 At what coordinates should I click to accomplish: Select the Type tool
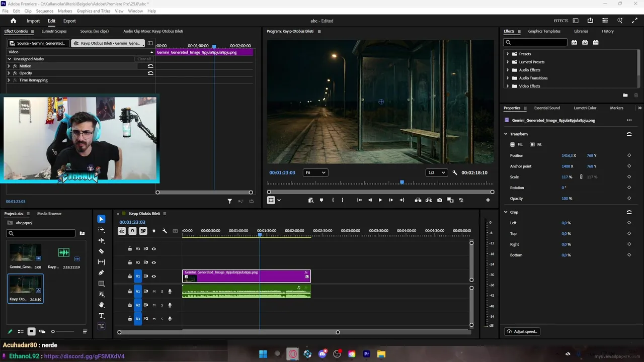coord(101,316)
